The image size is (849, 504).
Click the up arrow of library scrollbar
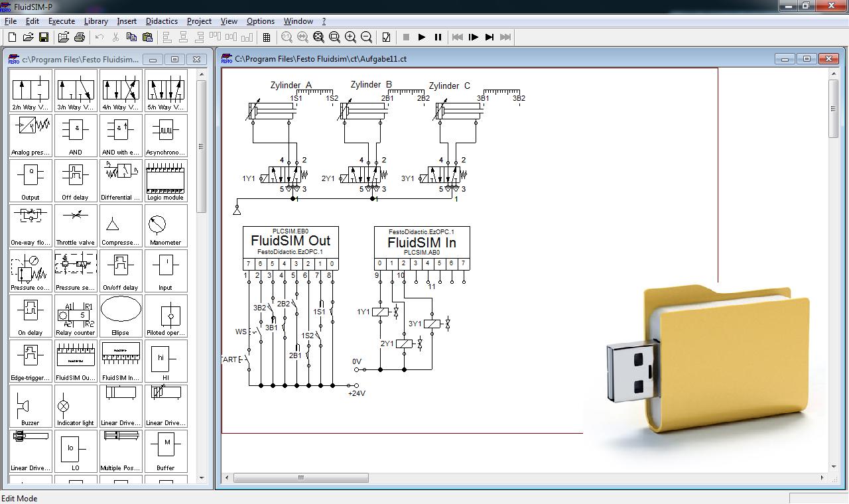pos(202,73)
